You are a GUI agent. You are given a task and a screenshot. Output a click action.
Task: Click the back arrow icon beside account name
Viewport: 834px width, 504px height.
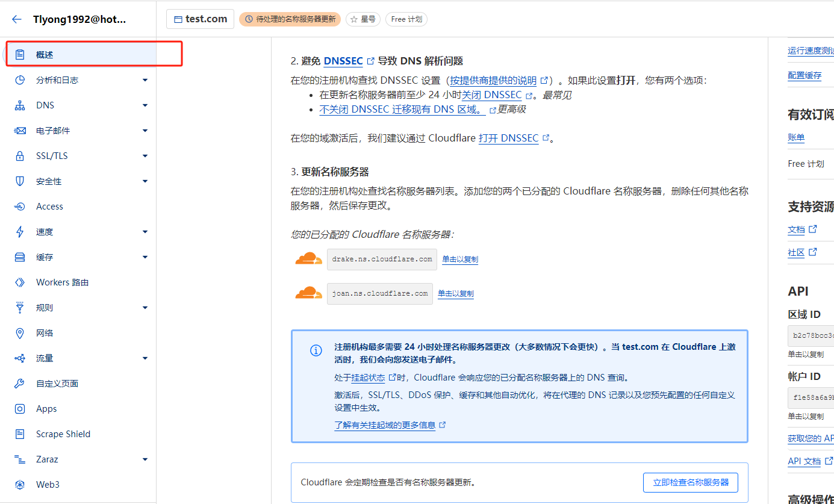17,19
